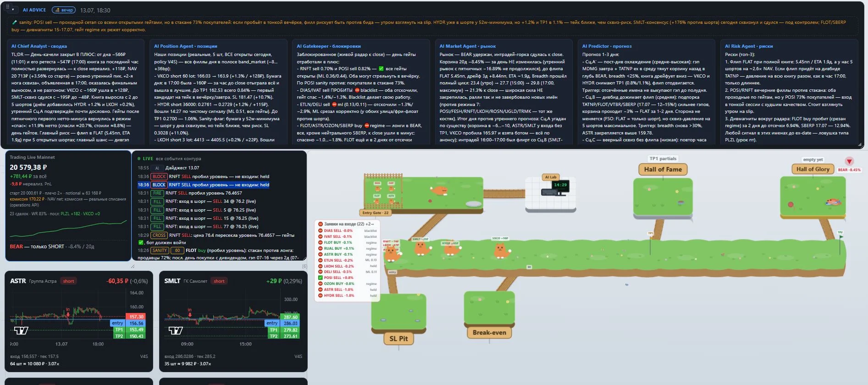Click the short badge on the ASTR card
This screenshot has height=385, width=868.
click(68, 281)
